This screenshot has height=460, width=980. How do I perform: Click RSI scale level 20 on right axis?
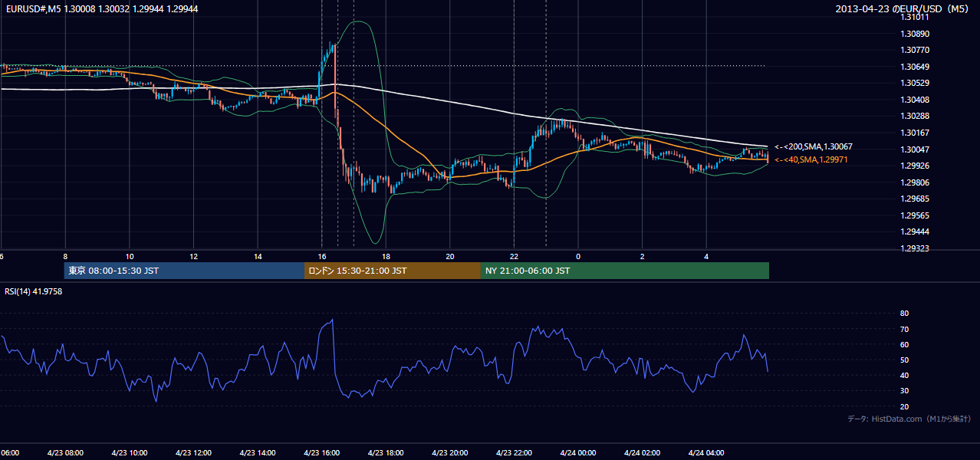(905, 406)
